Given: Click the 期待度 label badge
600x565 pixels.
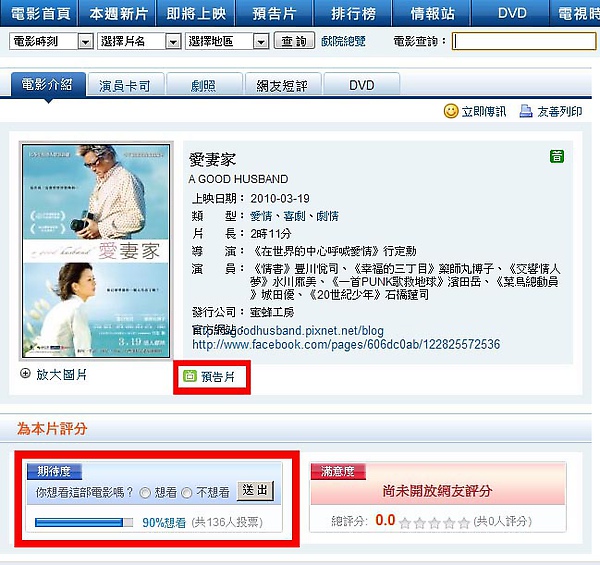Looking at the screenshot, I should [x=54, y=471].
